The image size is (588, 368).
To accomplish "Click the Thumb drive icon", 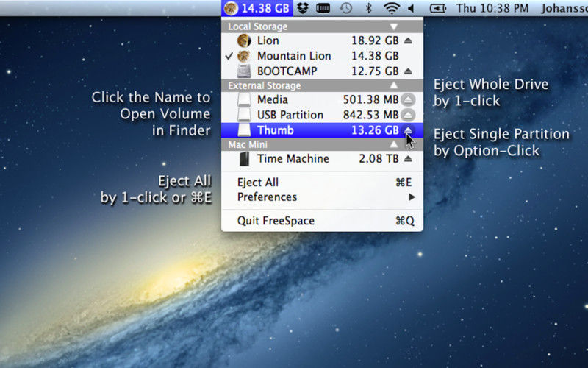I will [x=244, y=130].
